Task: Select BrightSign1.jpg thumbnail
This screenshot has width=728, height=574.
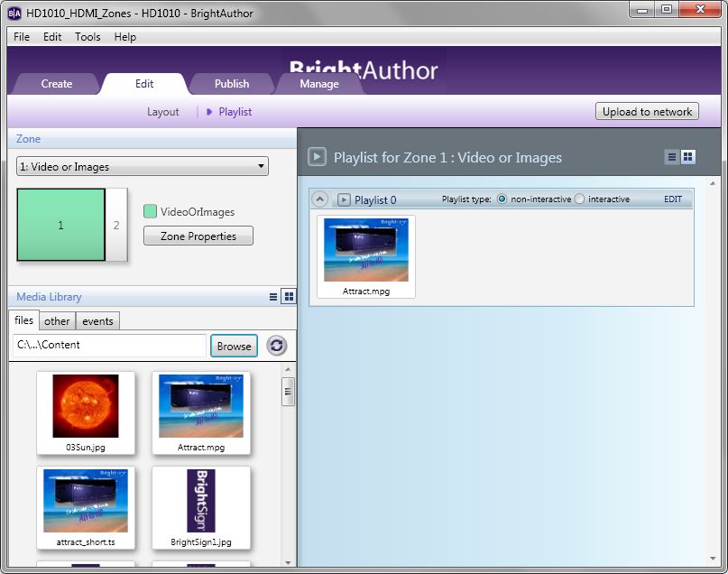Action: coord(201,507)
